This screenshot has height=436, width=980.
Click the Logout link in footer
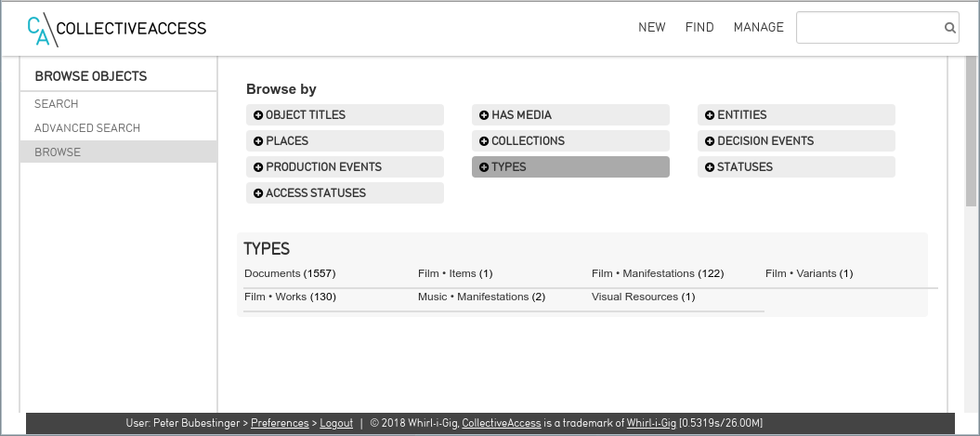[x=336, y=423]
